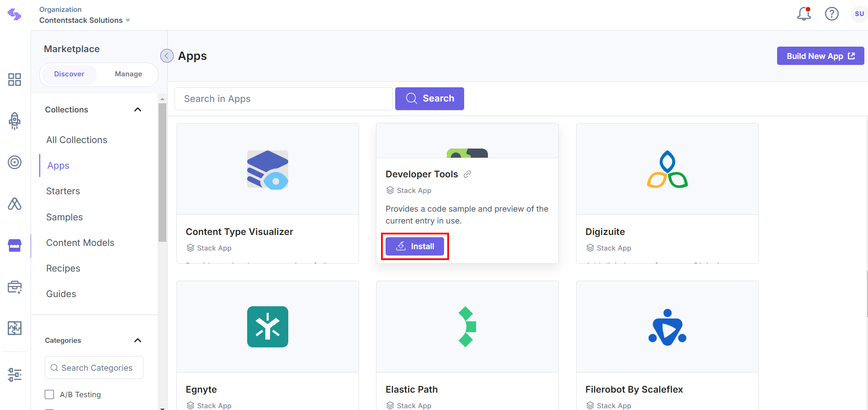The height and width of the screenshot is (410, 868).
Task: Open the puzzle piece icon in sidebar
Action: (15, 328)
